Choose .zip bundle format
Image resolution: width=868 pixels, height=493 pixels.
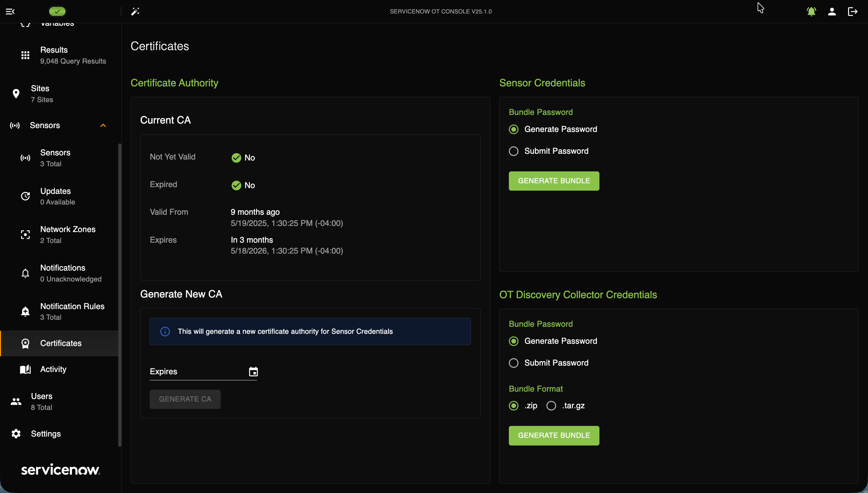click(514, 406)
